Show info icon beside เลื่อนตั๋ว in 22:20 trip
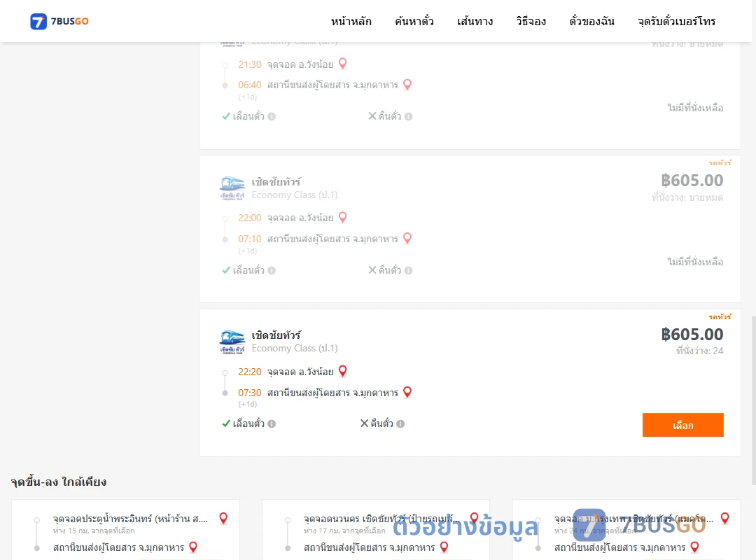 pyautogui.click(x=272, y=424)
